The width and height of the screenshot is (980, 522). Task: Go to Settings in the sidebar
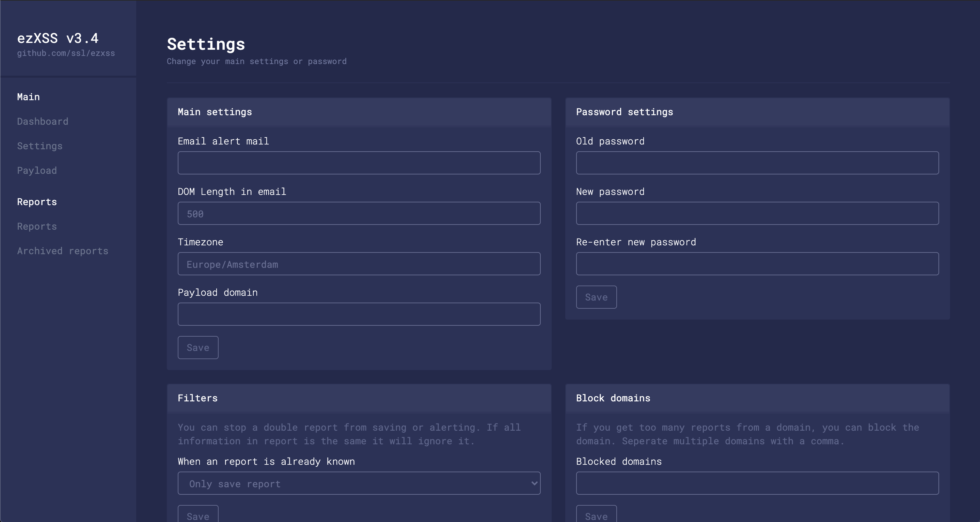click(39, 146)
